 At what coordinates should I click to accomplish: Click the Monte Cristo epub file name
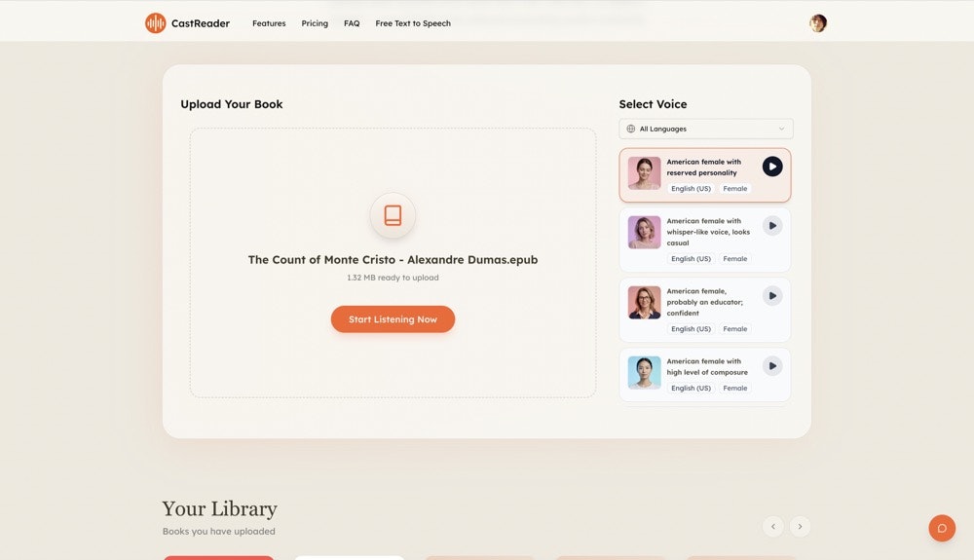pyautogui.click(x=393, y=259)
